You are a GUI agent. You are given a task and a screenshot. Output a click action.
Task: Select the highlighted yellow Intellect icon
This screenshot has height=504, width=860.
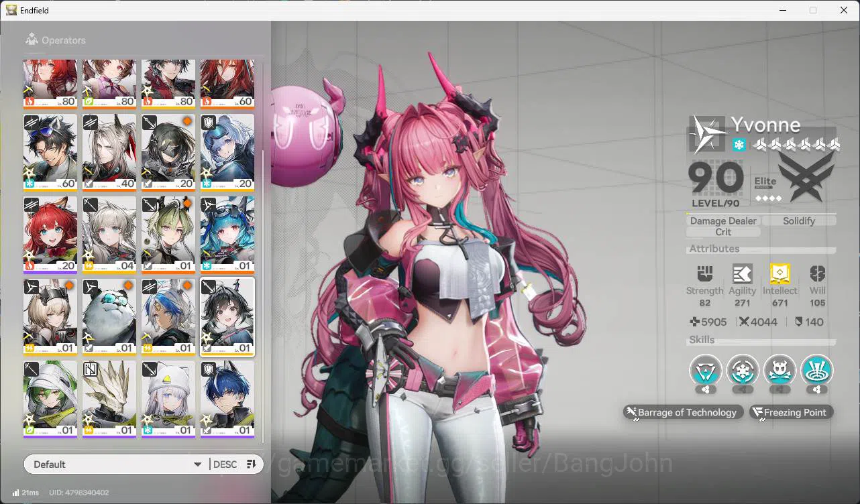coord(780,273)
